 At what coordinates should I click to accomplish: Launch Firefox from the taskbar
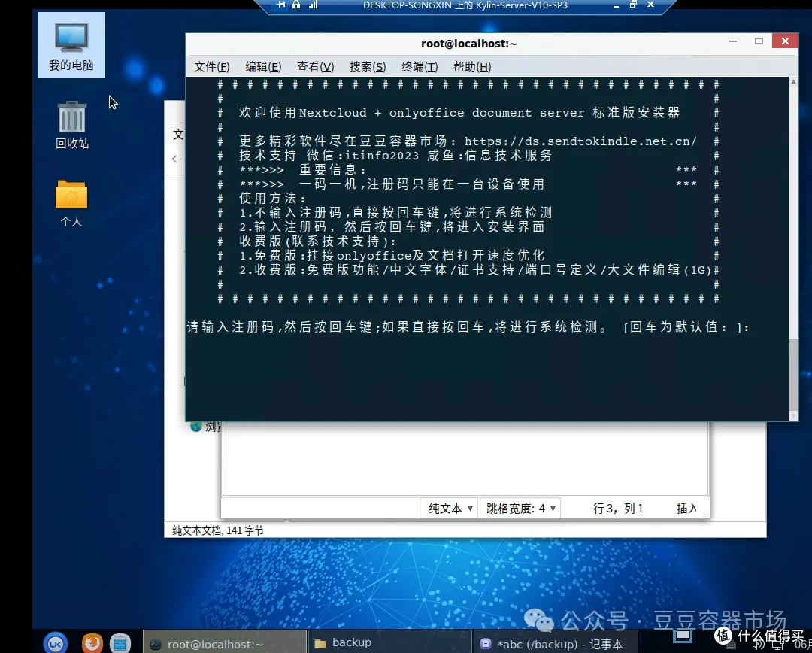92,643
